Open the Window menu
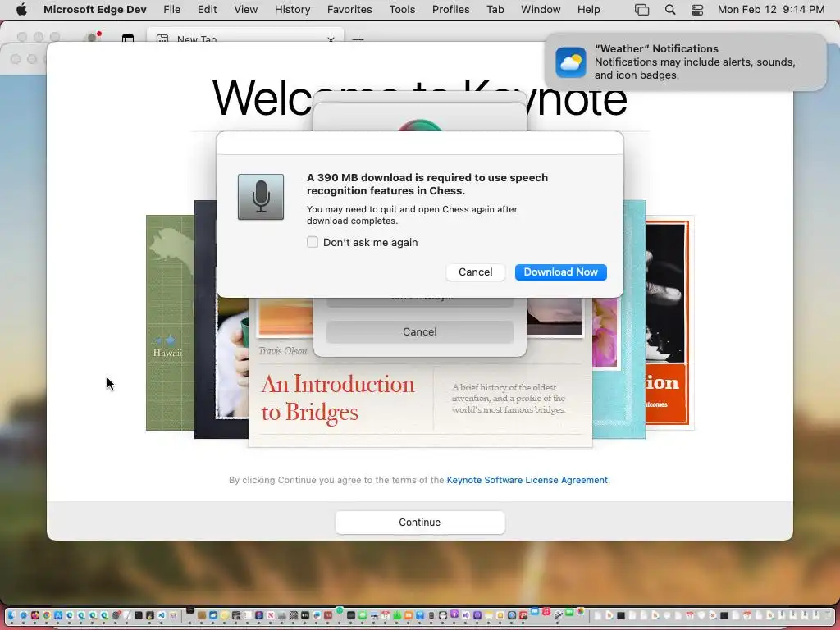This screenshot has height=630, width=840. tap(541, 10)
